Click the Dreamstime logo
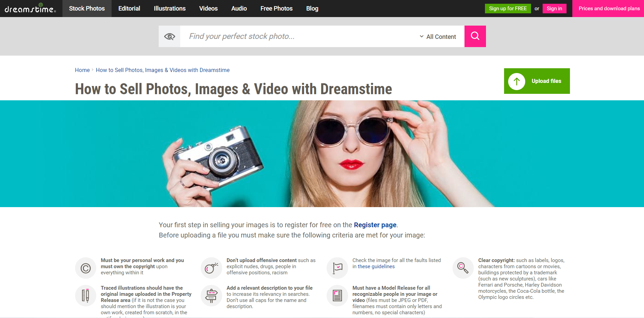This screenshot has width=644, height=318. pyautogui.click(x=30, y=8)
